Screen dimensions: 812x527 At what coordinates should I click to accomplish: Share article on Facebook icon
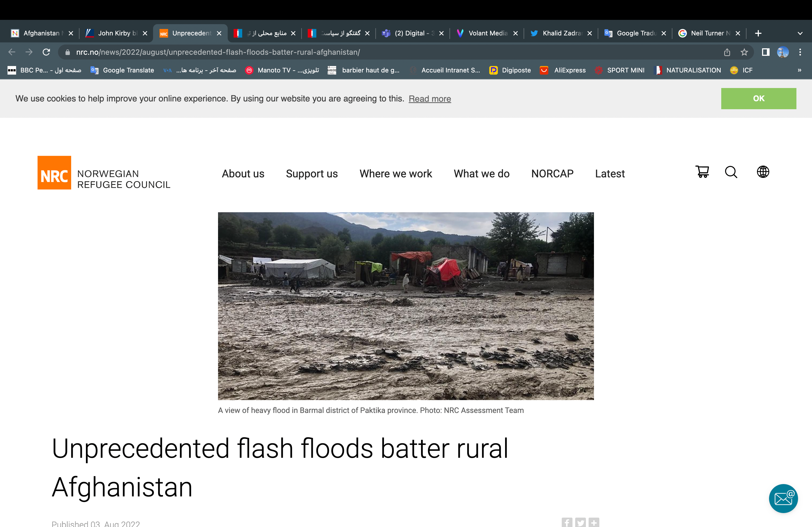(x=567, y=522)
